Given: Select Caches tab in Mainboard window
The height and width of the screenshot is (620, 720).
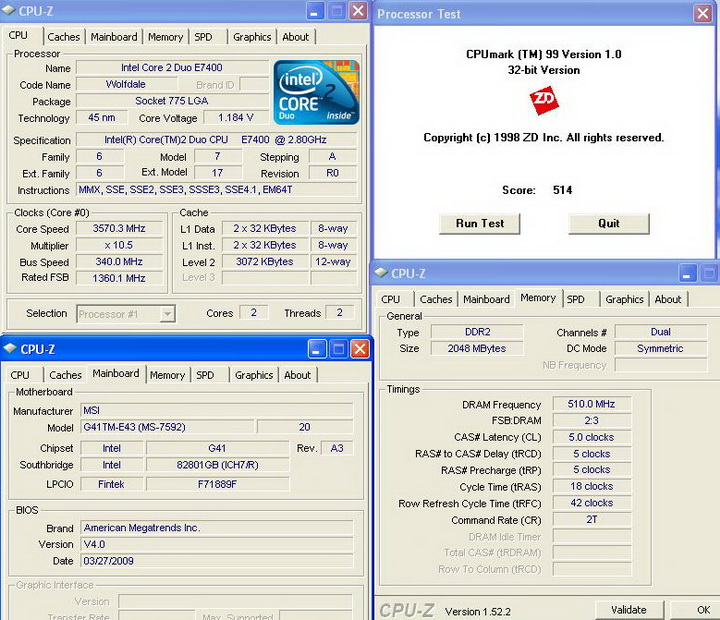Looking at the screenshot, I should [66, 375].
